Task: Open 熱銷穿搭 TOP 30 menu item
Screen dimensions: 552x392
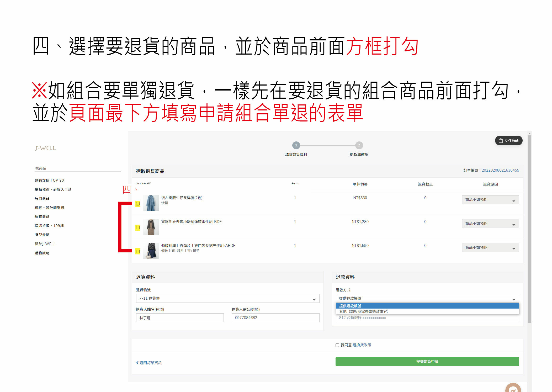Action: (49, 180)
